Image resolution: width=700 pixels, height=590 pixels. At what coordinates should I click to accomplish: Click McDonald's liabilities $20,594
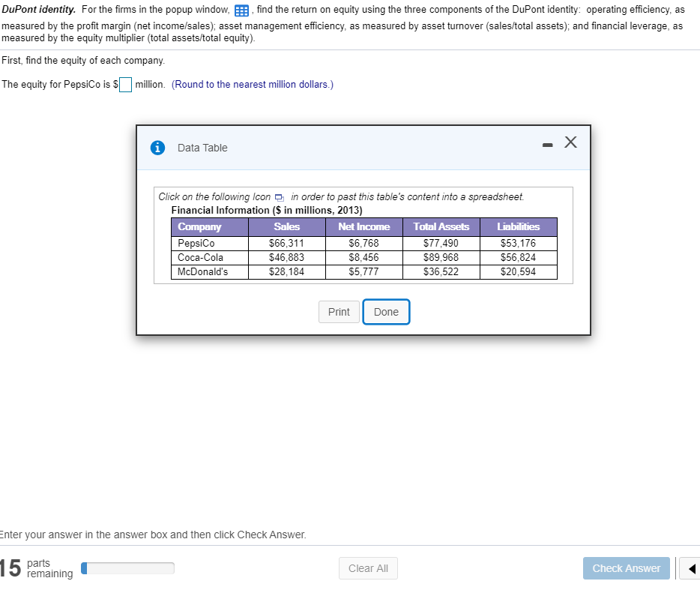[x=519, y=272]
